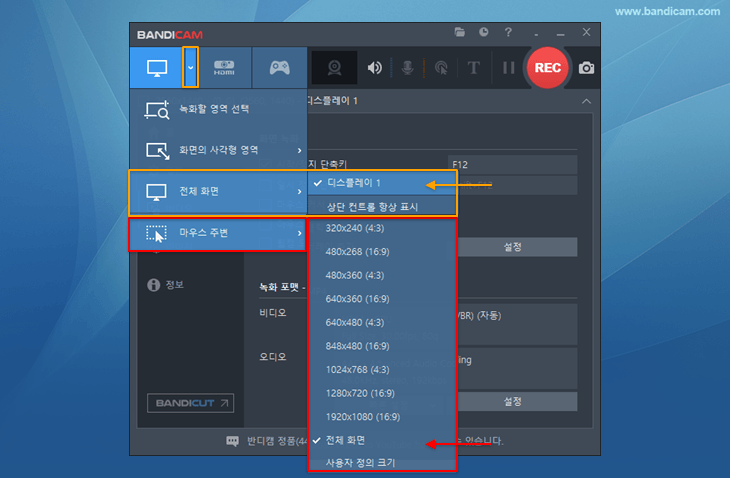
Task: Start recording with the REC button
Action: pos(548,68)
